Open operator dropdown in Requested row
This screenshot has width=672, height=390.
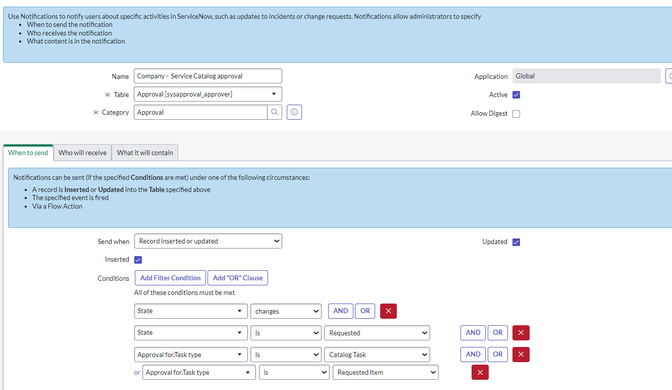[286, 333]
